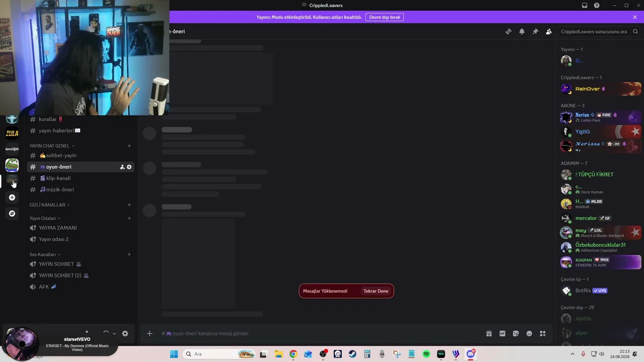Open the Discord help icon
Screen dimensions: 644x362
pos(597,6)
